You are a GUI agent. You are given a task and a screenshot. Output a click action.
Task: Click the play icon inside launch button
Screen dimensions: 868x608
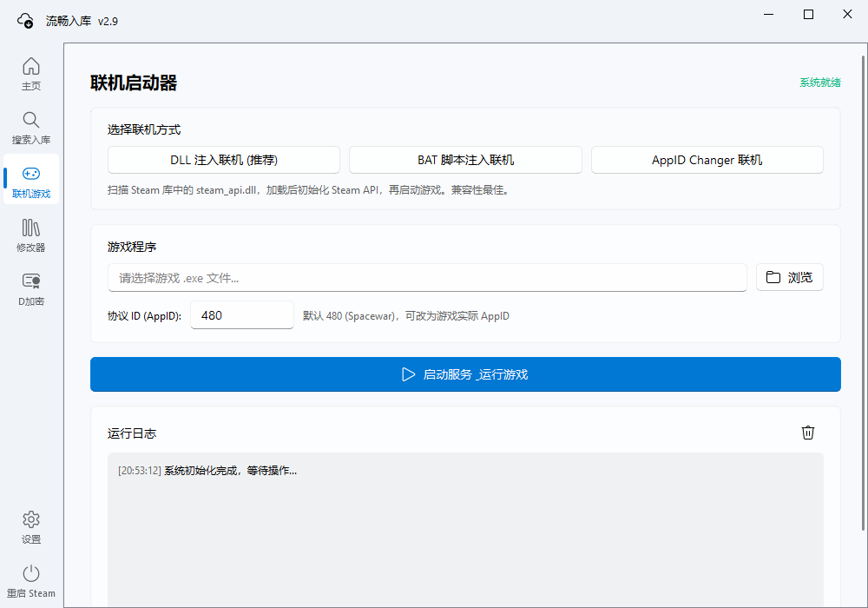point(408,374)
